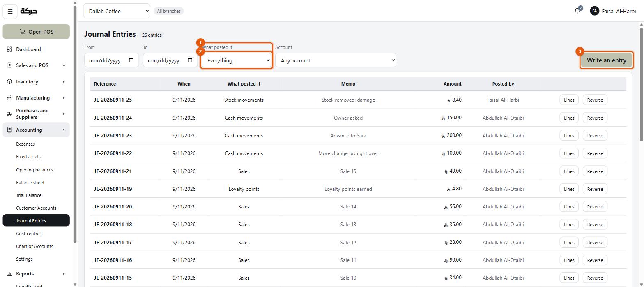This screenshot has height=287, width=644.
Task: Click the Reports chart icon
Action: point(9,274)
